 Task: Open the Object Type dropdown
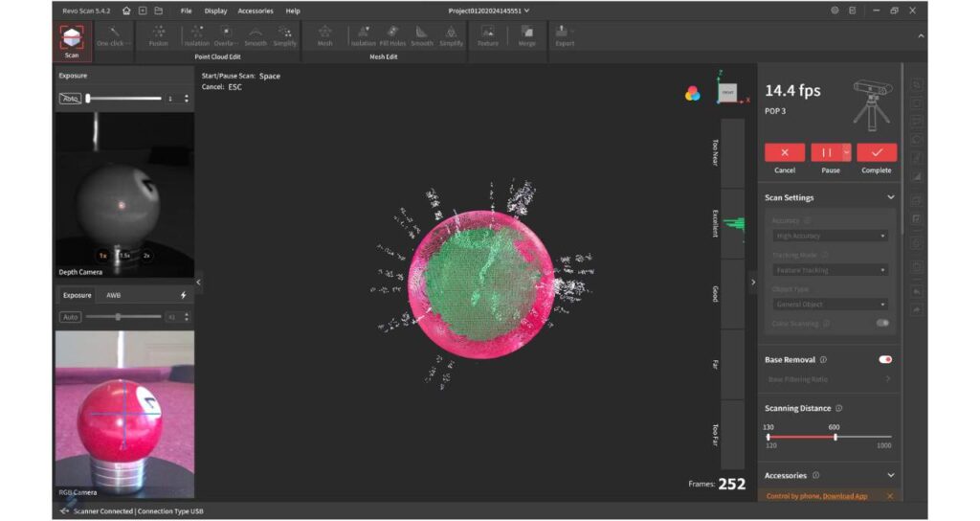[x=830, y=304]
